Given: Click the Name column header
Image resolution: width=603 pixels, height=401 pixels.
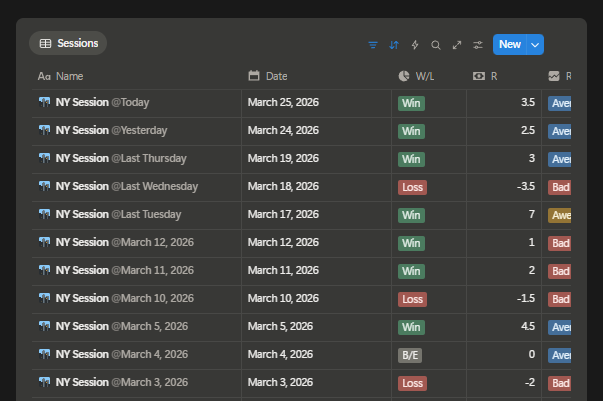Looking at the screenshot, I should (137, 76).
